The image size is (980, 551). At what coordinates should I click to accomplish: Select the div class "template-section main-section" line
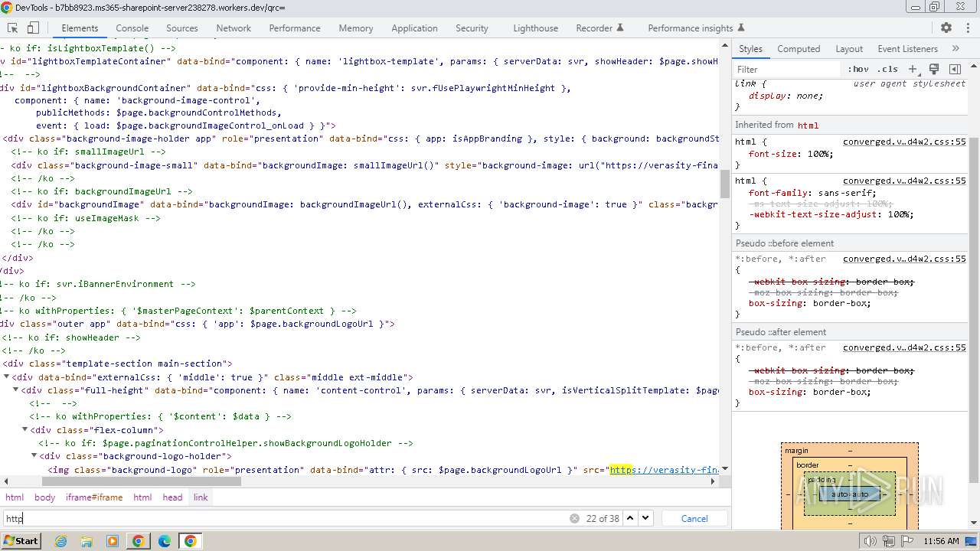pos(360,364)
